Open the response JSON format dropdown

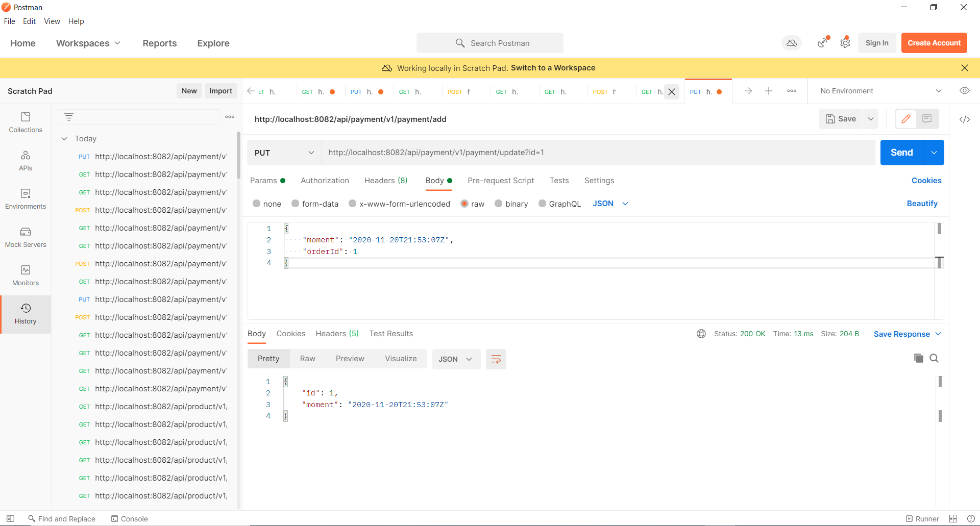(456, 359)
